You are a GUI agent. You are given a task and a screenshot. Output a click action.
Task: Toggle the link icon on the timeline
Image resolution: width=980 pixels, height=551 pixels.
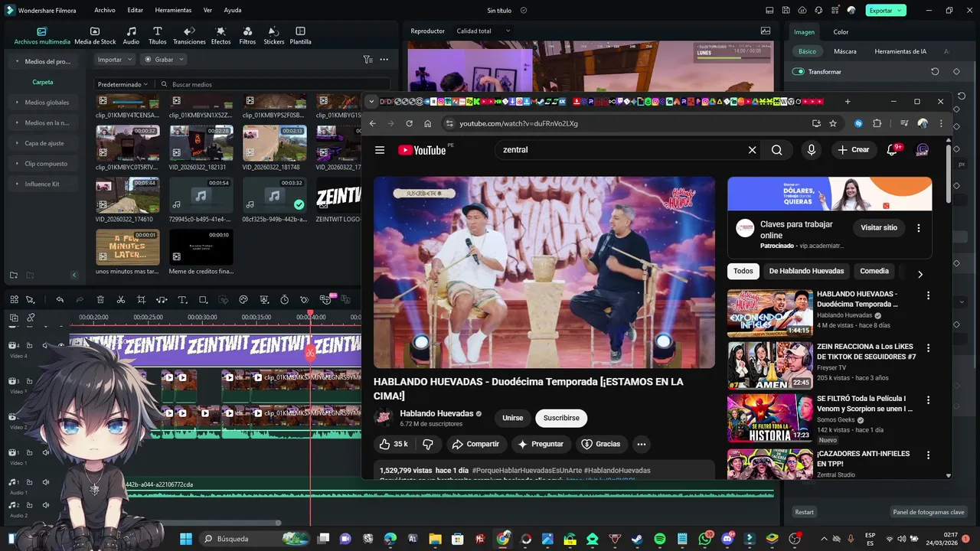pos(31,317)
